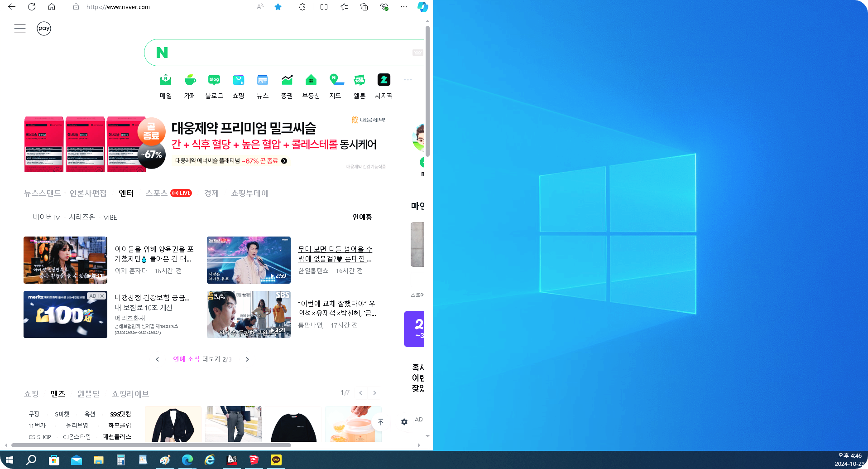The width and height of the screenshot is (868, 469).
Task: Open the Webtoon (웹툰) shortcut icon
Action: (360, 80)
